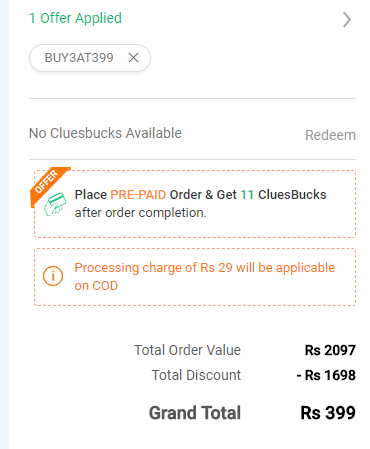The height and width of the screenshot is (449, 370).
Task: Click the 11 CluesBucks reward text
Action: [283, 194]
